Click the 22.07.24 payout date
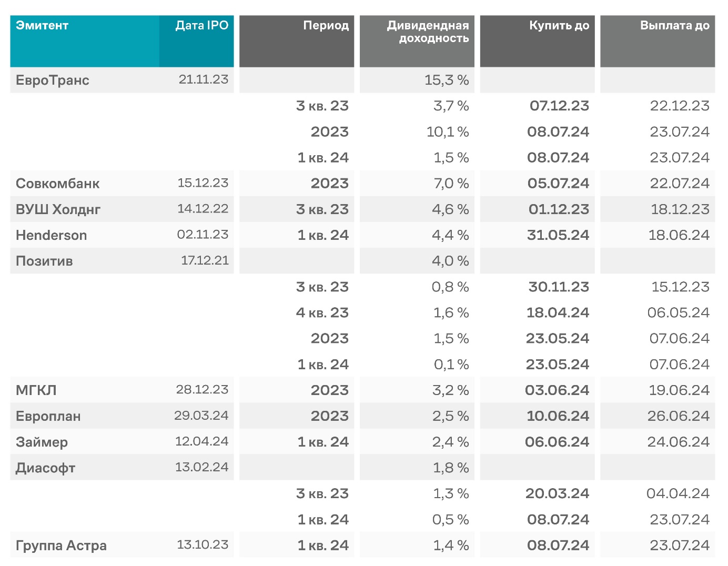Screen dimensions: 728x566 [680, 183]
